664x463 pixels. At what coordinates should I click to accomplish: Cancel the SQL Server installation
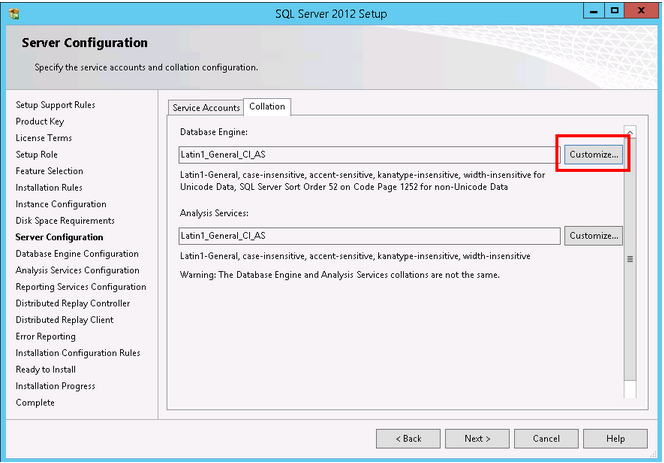pyautogui.click(x=546, y=438)
